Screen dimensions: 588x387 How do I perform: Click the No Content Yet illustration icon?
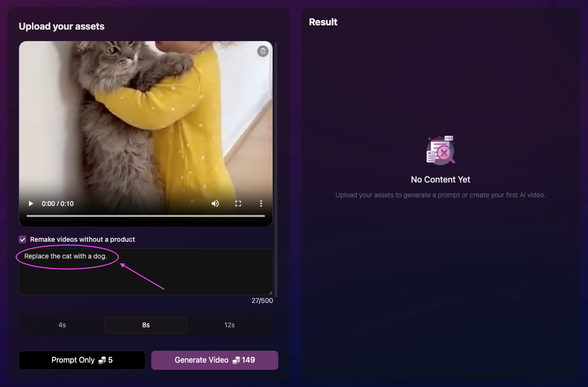pos(441,150)
